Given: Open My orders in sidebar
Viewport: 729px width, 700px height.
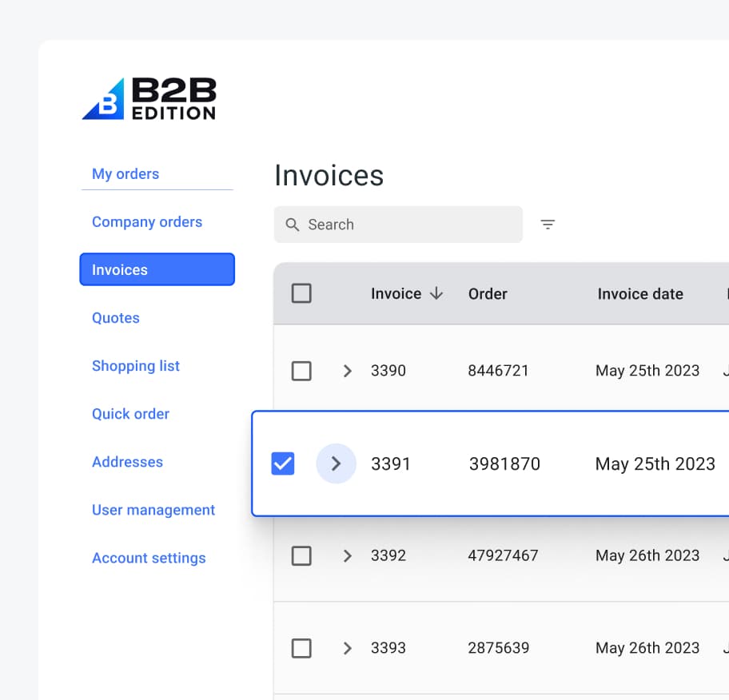Looking at the screenshot, I should tap(125, 174).
